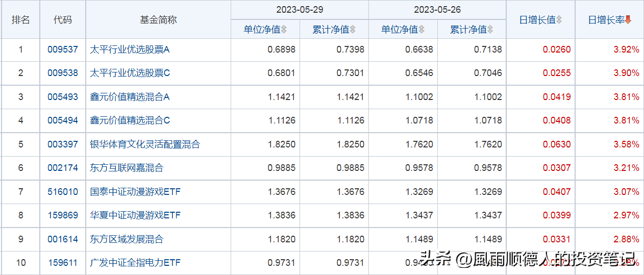Image resolution: width=644 pixels, height=275 pixels.
Task: Open fund code 159611
Action: click(63, 263)
